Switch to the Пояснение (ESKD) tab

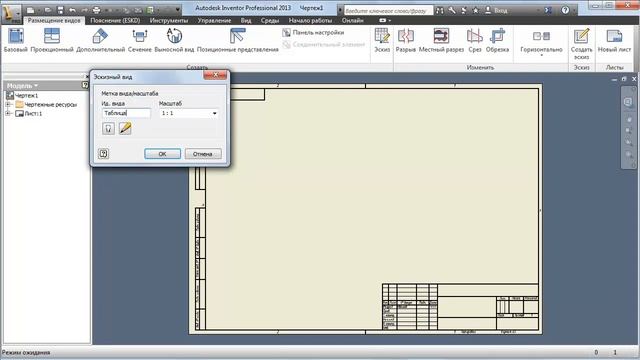pyautogui.click(x=115, y=20)
